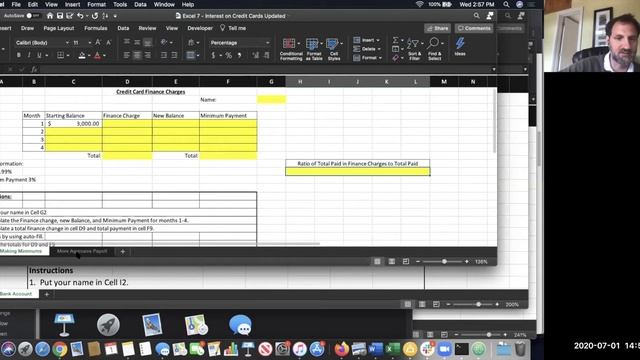The height and width of the screenshot is (360, 640).
Task: Open the fill color dropdown arrow
Action: (89, 55)
